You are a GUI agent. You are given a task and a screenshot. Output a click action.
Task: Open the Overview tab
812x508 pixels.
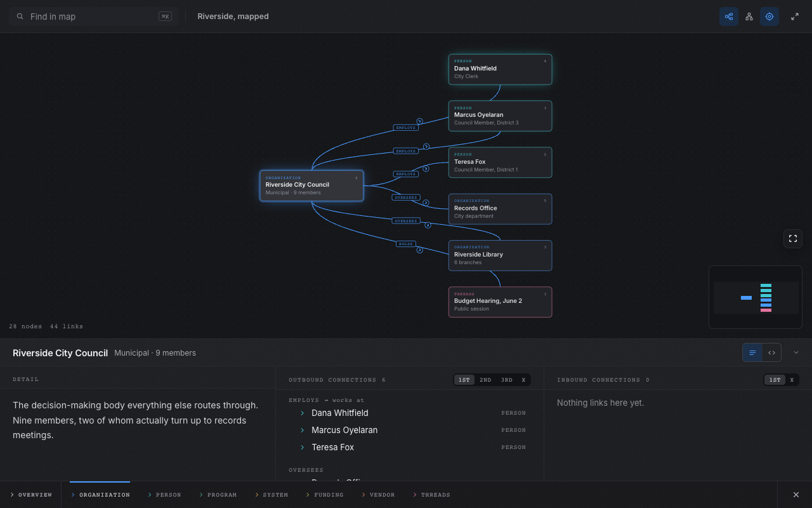31,495
